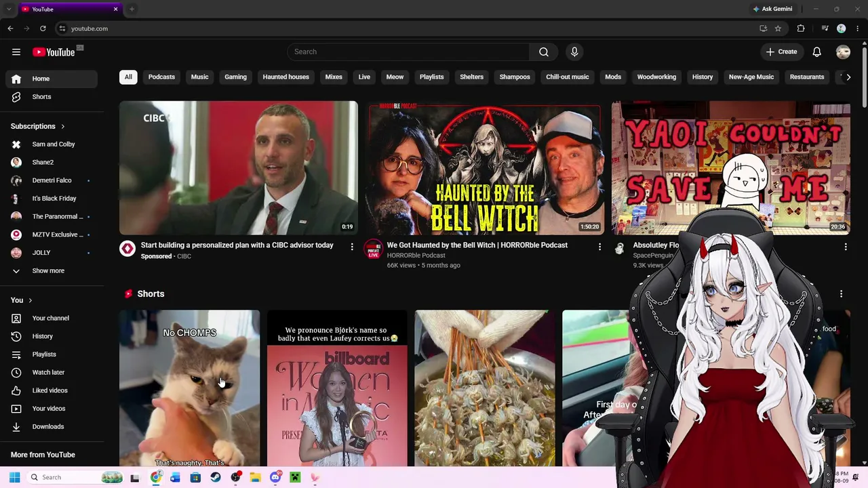This screenshot has width=868, height=488.
Task: Open History in the sidebar
Action: 52,336
